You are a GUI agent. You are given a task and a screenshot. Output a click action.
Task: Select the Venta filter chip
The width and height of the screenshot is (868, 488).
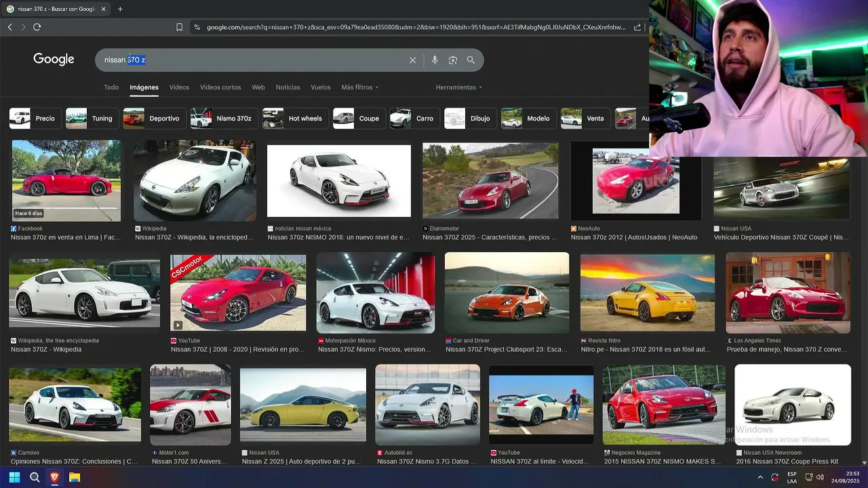pos(585,119)
